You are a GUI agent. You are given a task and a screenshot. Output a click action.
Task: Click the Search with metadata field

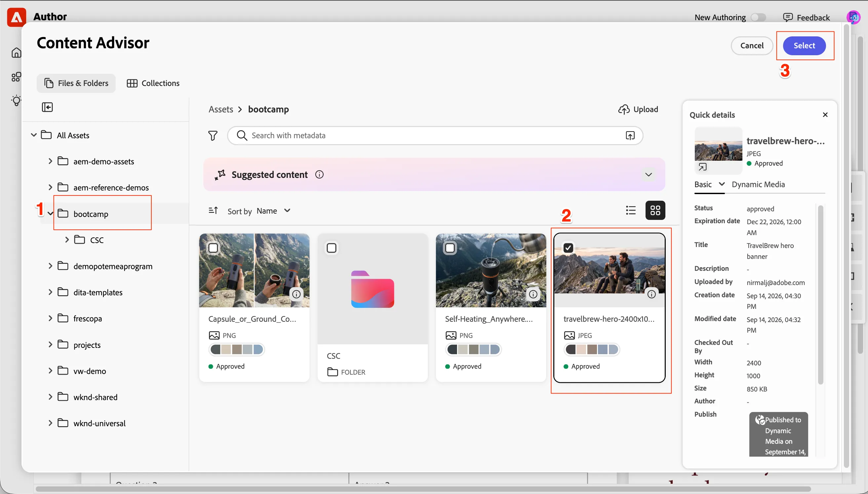coord(435,136)
